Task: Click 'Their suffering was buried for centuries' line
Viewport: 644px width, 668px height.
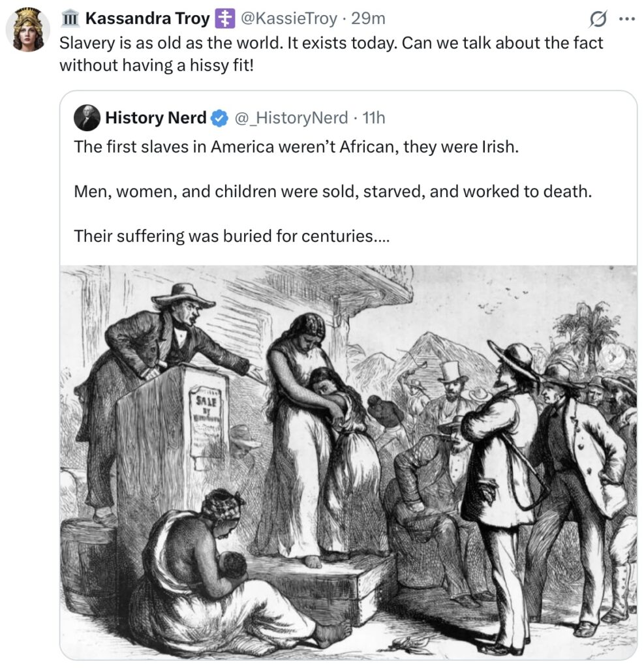Action: 232,235
